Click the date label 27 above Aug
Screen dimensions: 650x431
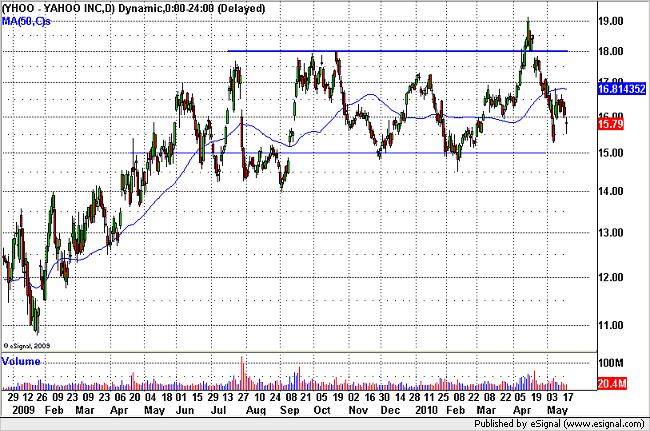(243, 397)
